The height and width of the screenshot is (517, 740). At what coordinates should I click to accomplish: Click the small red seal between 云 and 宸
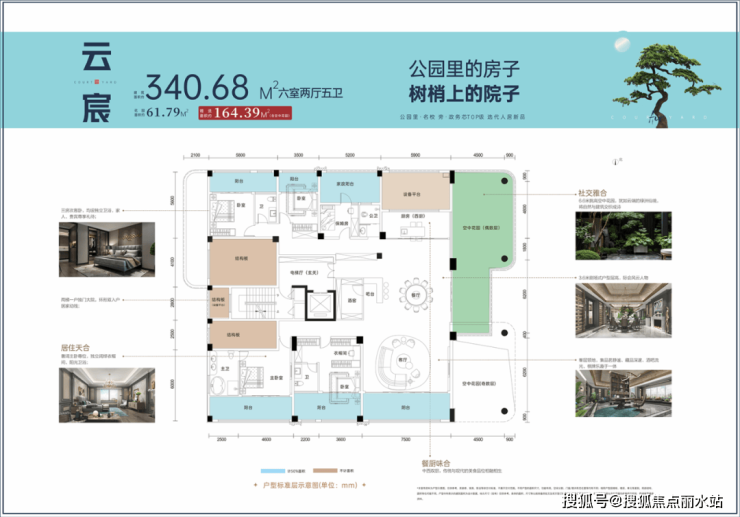(x=97, y=82)
